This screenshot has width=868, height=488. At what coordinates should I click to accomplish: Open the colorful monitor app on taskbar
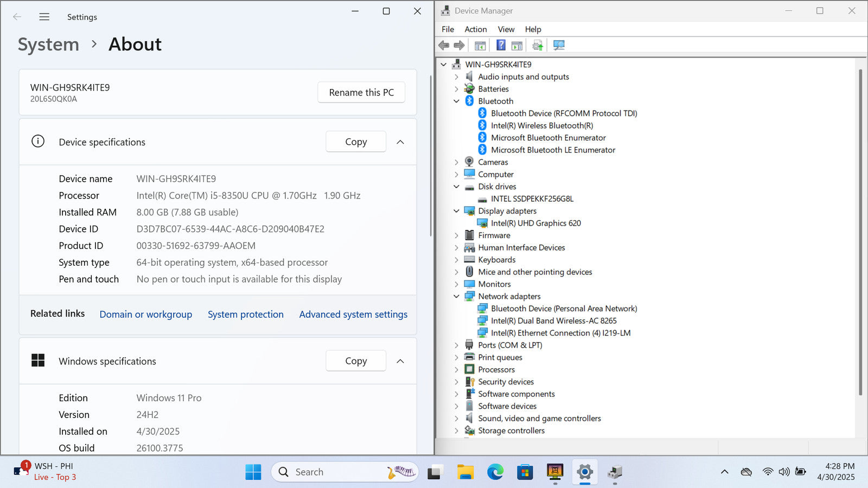pos(554,472)
